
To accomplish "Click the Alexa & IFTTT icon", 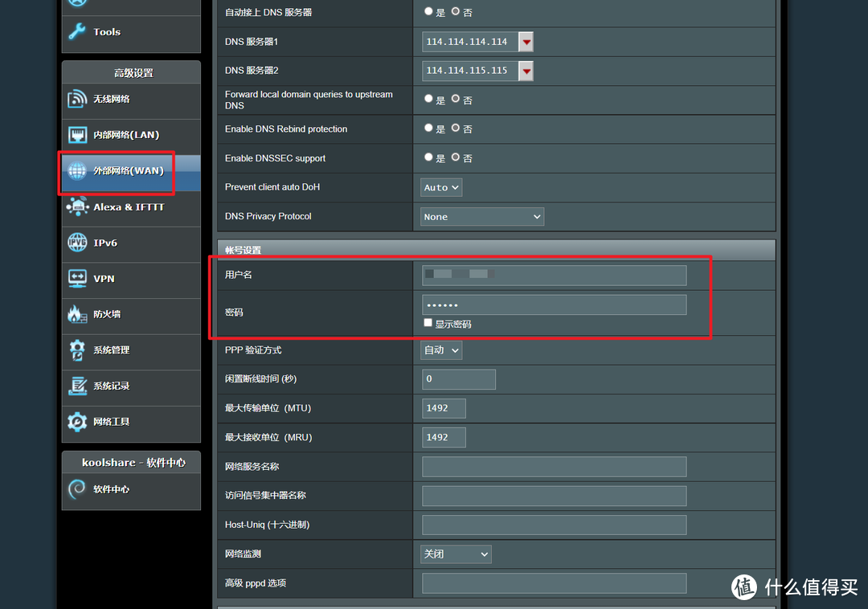I will coord(77,206).
